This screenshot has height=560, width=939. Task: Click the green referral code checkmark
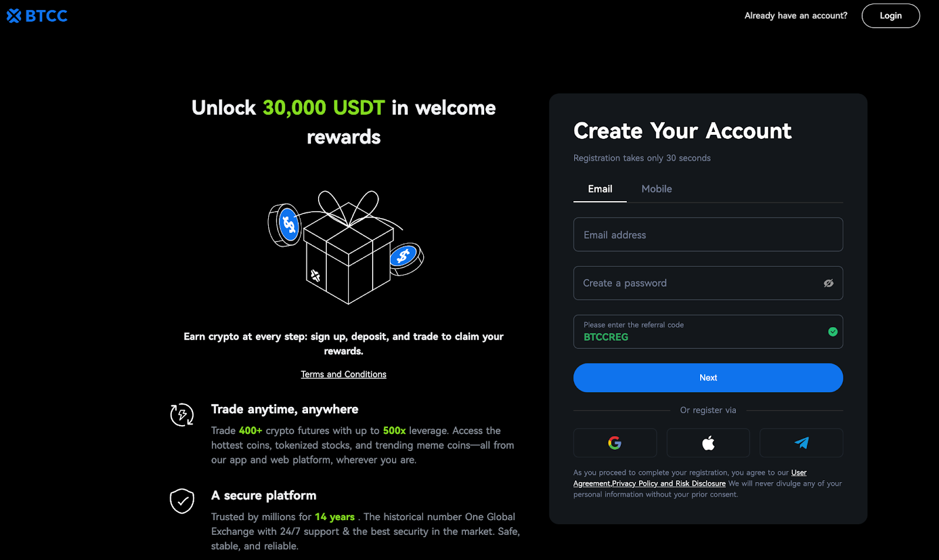pos(832,332)
